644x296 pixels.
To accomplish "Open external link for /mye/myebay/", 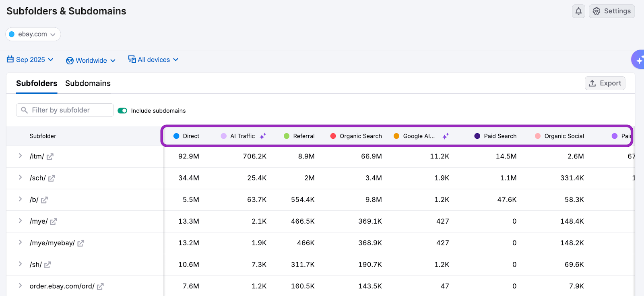I will [x=80, y=243].
